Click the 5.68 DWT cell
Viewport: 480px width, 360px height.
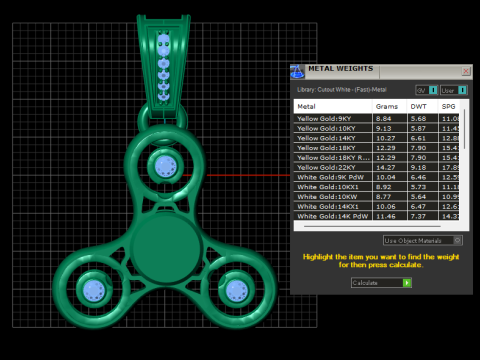coord(422,119)
